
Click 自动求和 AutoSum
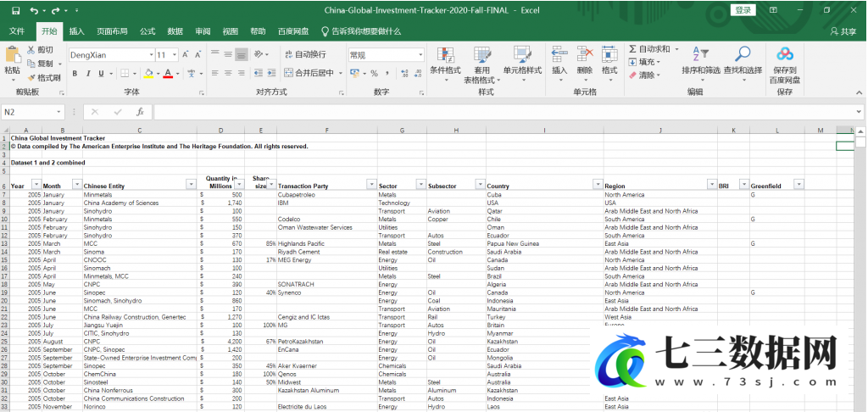(x=650, y=49)
